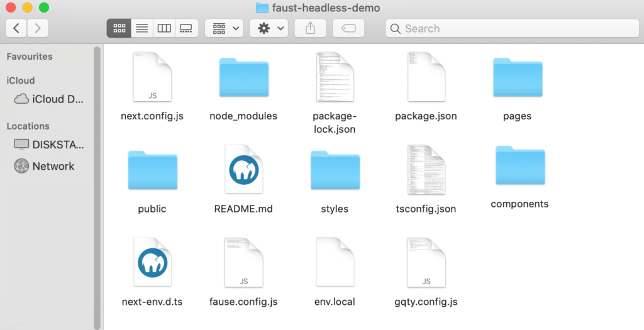The width and height of the screenshot is (644, 330).
Task: Select the public folder icon
Action: [152, 170]
